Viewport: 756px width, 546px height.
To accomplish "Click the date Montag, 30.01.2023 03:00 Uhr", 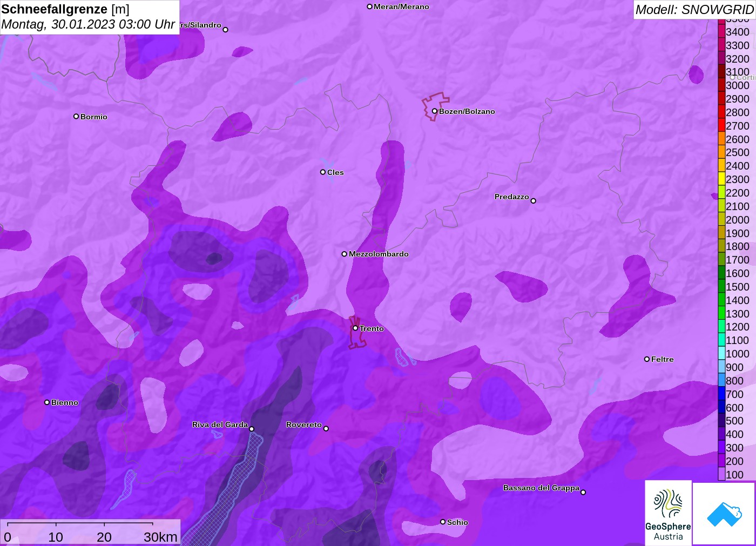I will 88,24.
